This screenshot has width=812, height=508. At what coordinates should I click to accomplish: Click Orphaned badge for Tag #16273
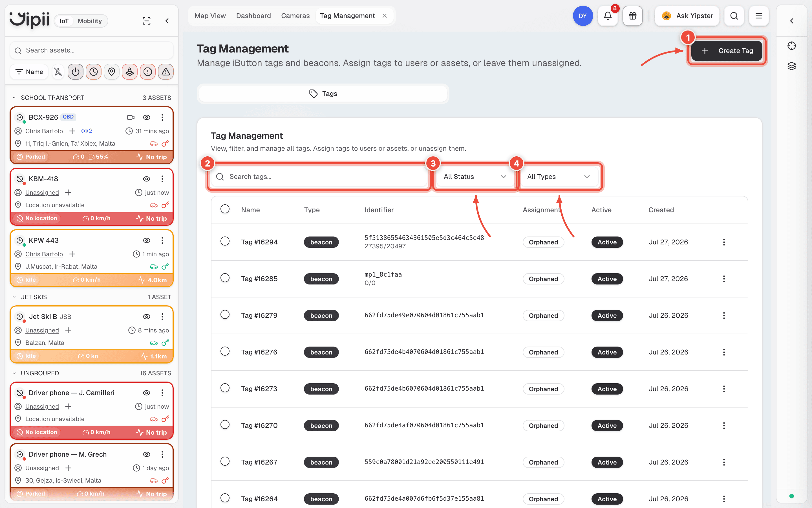pos(543,389)
